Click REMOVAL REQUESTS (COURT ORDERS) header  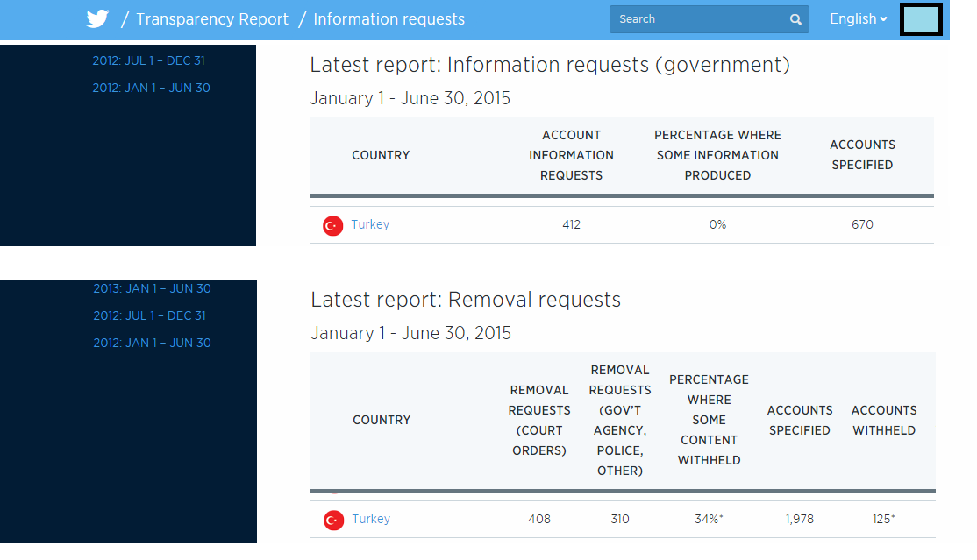(x=539, y=420)
